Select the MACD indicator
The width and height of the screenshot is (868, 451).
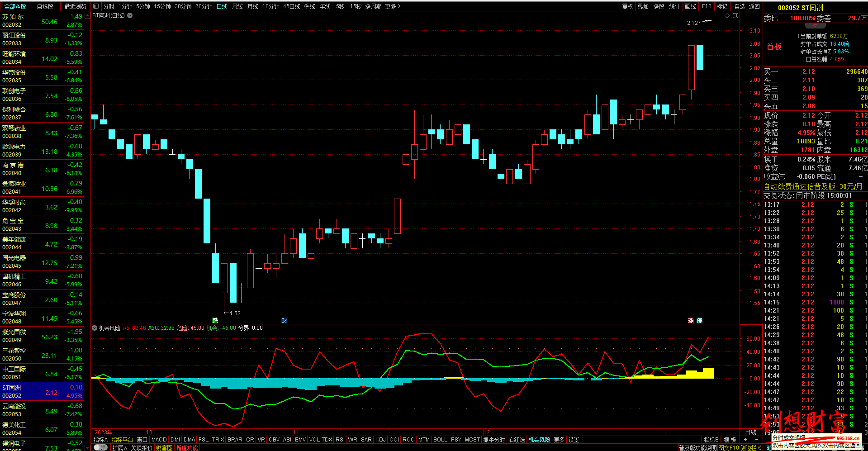pos(159,439)
